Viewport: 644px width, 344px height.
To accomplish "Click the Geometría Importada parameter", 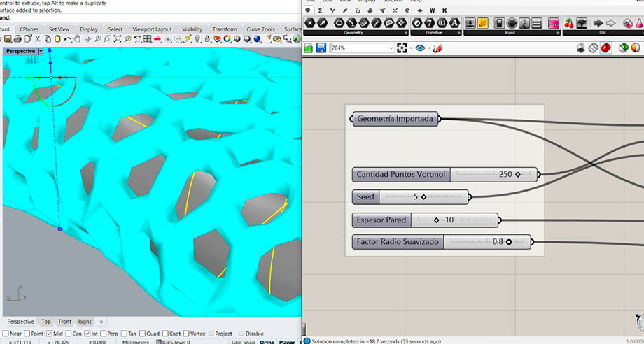I will point(396,119).
